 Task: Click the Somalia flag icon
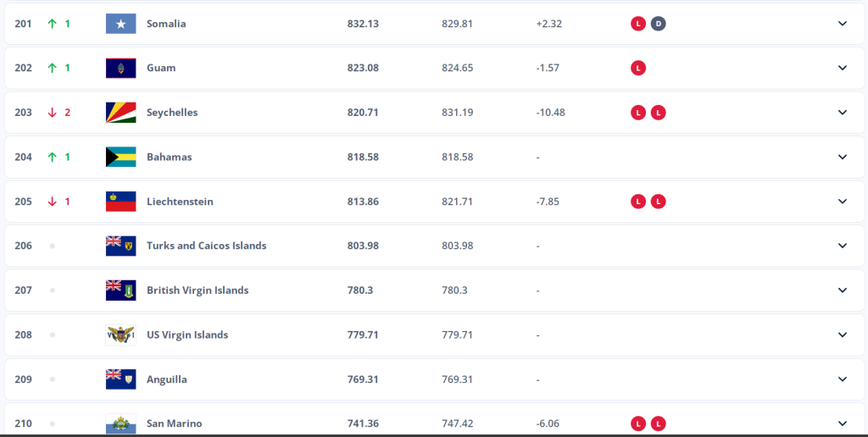[x=120, y=24]
